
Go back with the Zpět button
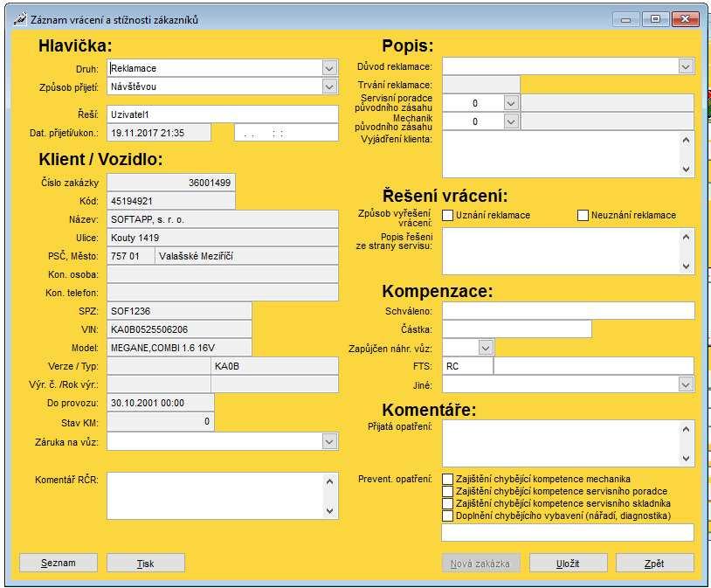point(654,563)
